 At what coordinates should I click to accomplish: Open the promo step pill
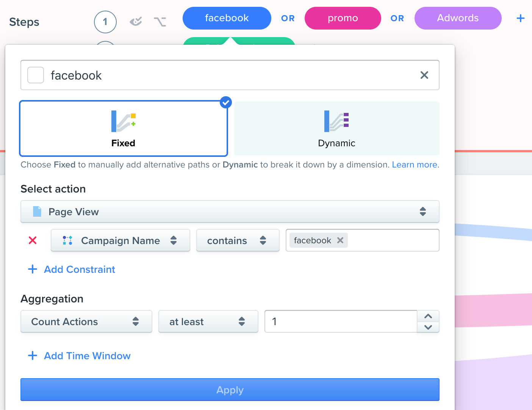pos(343,18)
